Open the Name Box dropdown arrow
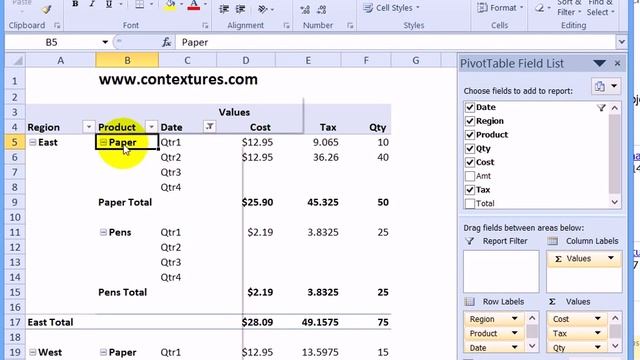 click(x=105, y=42)
